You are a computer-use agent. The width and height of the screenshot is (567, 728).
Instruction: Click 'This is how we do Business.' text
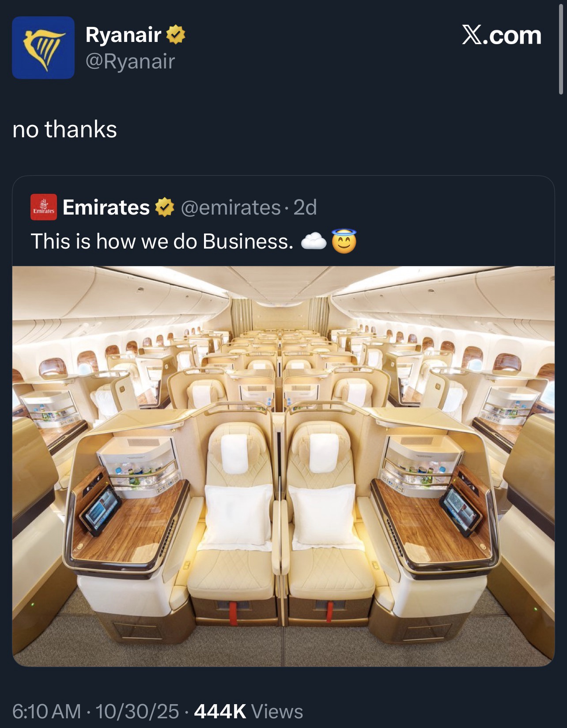click(162, 241)
